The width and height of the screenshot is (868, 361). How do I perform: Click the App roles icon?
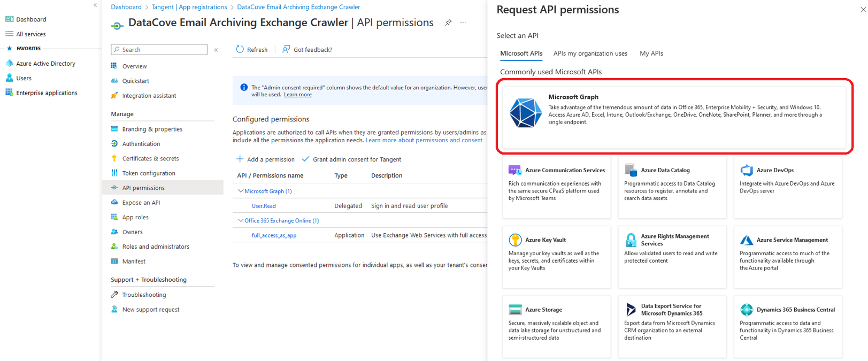pyautogui.click(x=114, y=217)
